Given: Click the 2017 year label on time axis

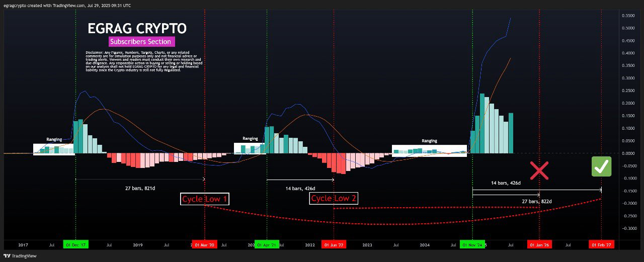Looking at the screenshot, I should point(23,245).
